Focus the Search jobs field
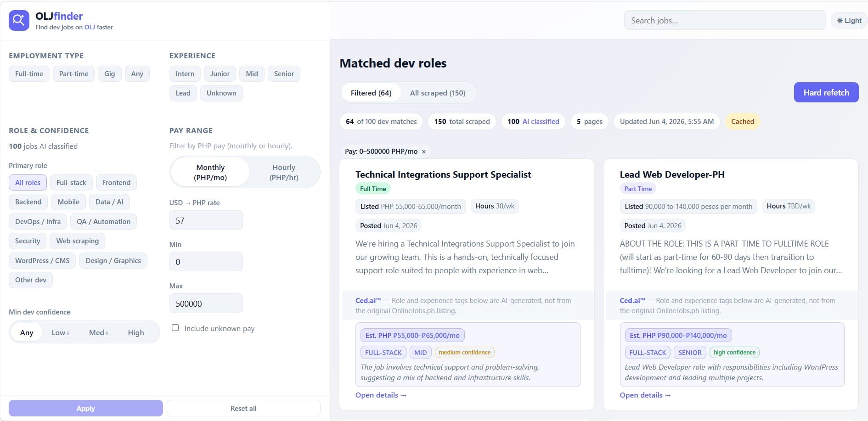This screenshot has width=868, height=421. point(725,21)
